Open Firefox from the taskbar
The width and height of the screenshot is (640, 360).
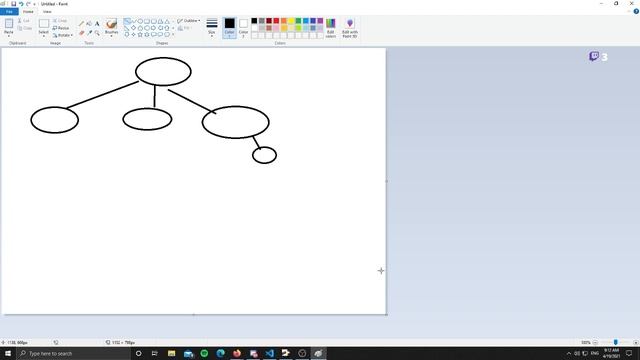click(237, 353)
